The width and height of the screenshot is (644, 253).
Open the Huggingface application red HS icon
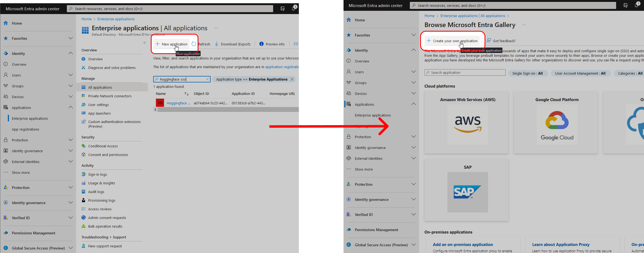pos(160,103)
